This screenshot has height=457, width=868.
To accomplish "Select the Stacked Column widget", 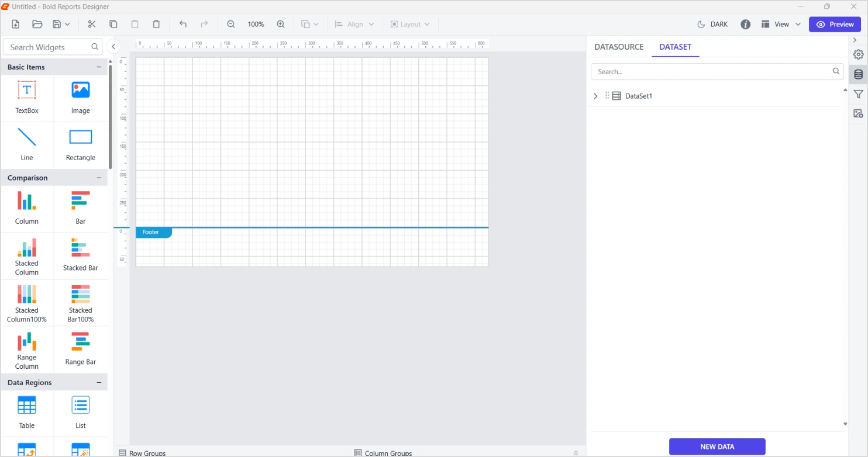I will (27, 256).
